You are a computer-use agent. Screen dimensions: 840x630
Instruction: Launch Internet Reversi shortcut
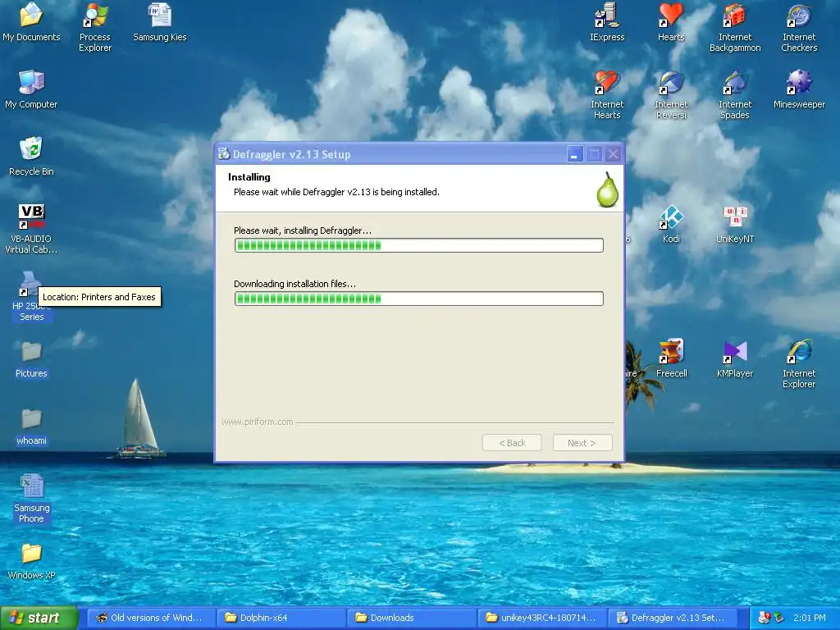point(671,95)
